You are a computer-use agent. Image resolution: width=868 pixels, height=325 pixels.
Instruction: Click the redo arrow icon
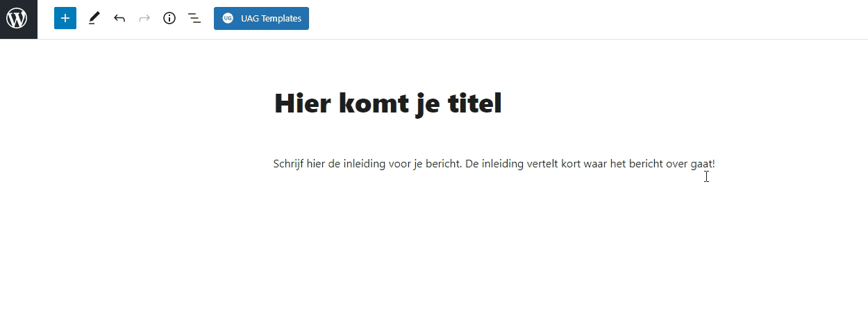[144, 19]
